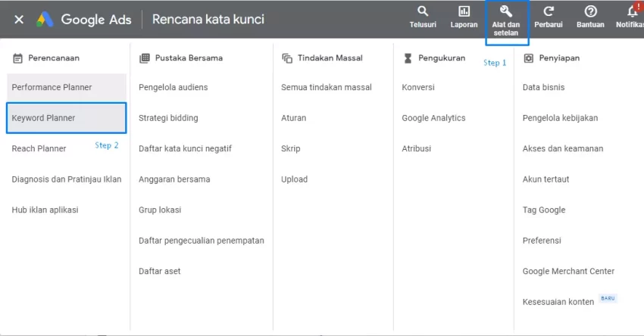Open Pengelola audiens
The image size is (644, 336).
coord(173,87)
